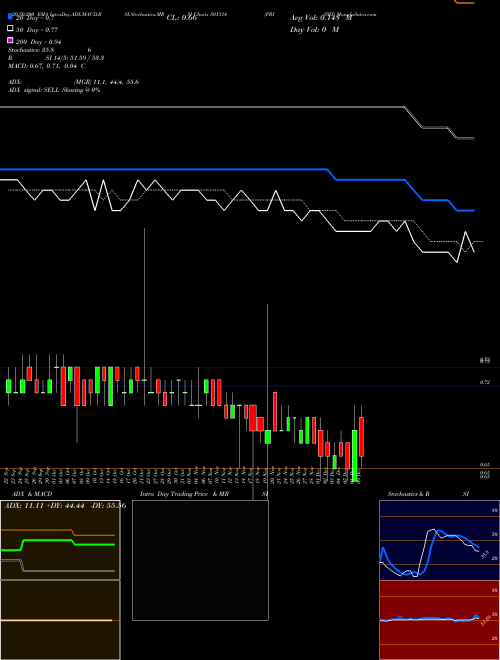Click the blue 20 Day EMA legend swatch

click(10, 17)
